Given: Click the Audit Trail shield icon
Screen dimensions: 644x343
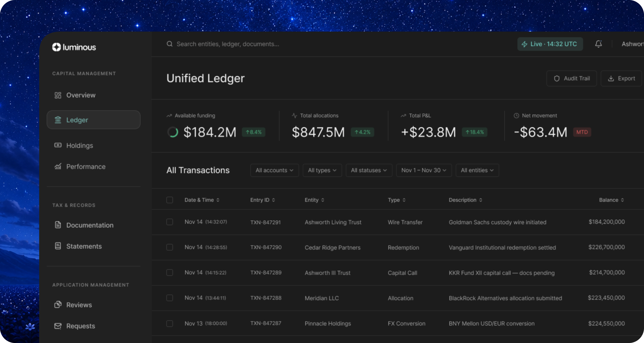Looking at the screenshot, I should click(x=557, y=78).
